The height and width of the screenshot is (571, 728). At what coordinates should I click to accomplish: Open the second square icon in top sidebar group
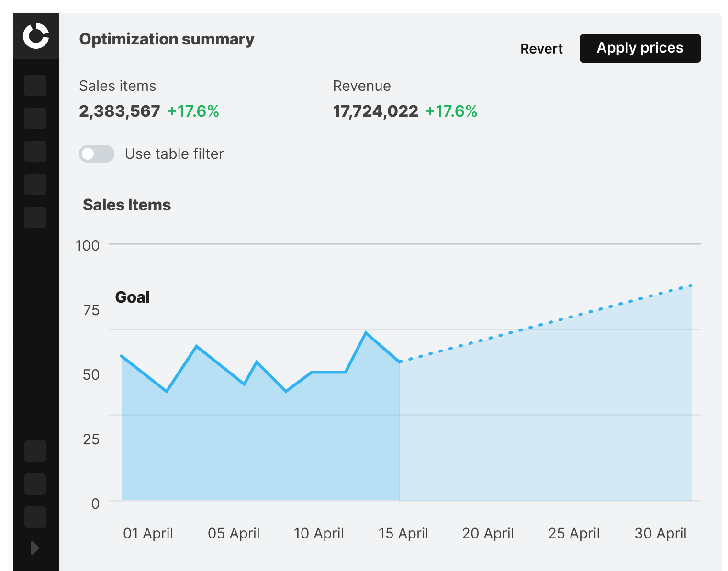35,119
